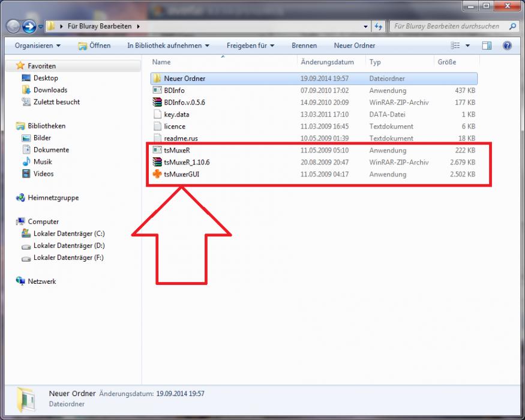The height and width of the screenshot is (420, 525).
Task: Select the key.data file
Action: (x=314, y=115)
